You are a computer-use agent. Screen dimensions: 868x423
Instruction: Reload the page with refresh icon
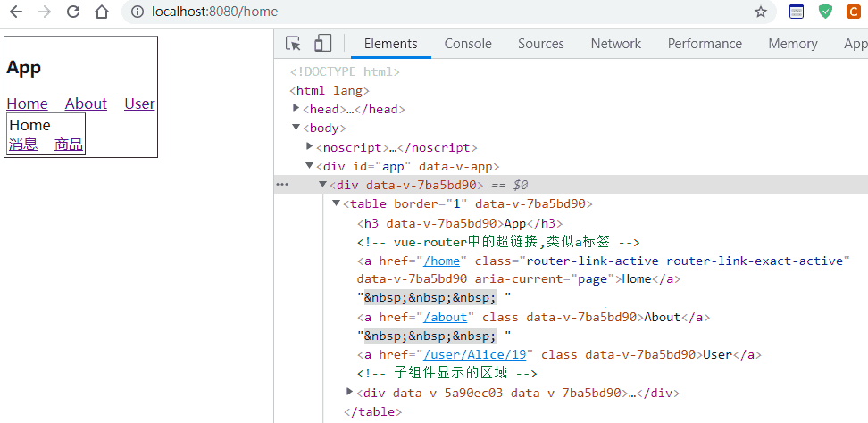72,12
